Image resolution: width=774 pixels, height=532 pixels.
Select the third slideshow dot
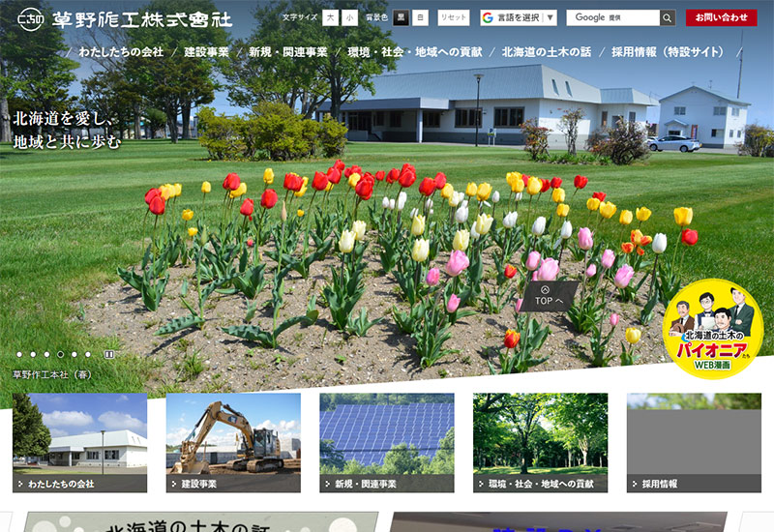click(x=46, y=354)
